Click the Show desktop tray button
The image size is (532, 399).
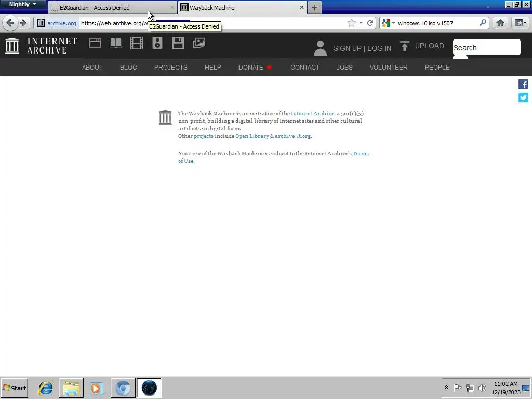526,388
